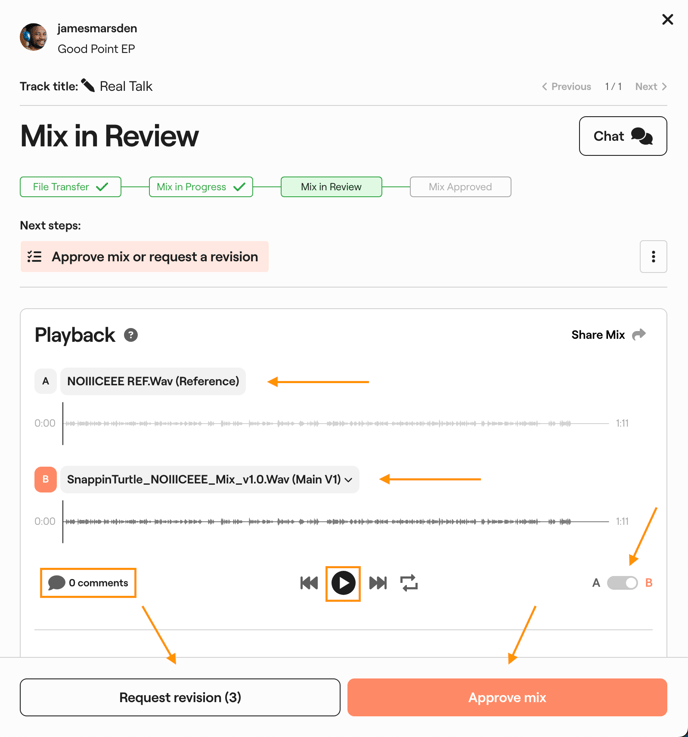Open the three-dot options menu
The height and width of the screenshot is (737, 688).
[x=653, y=257]
